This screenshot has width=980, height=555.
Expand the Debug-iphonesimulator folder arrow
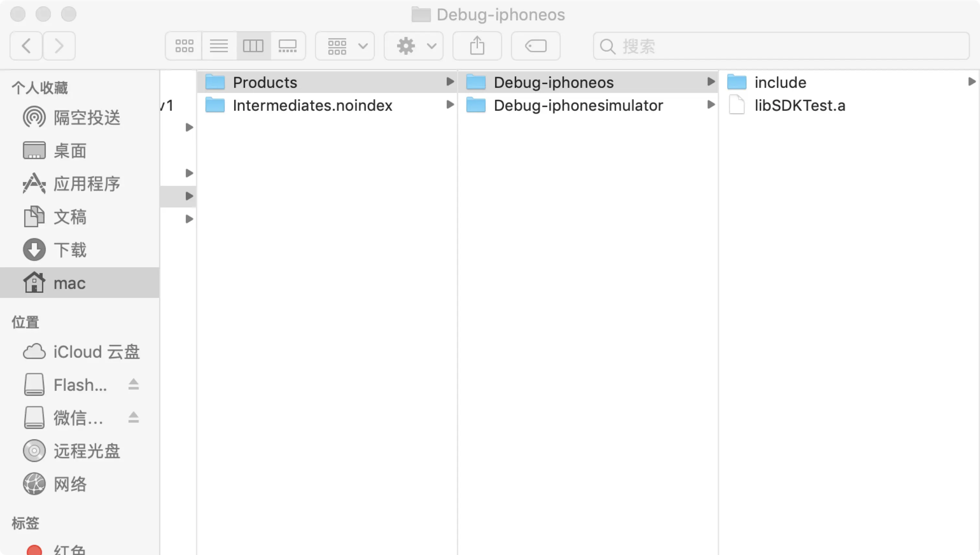(711, 104)
